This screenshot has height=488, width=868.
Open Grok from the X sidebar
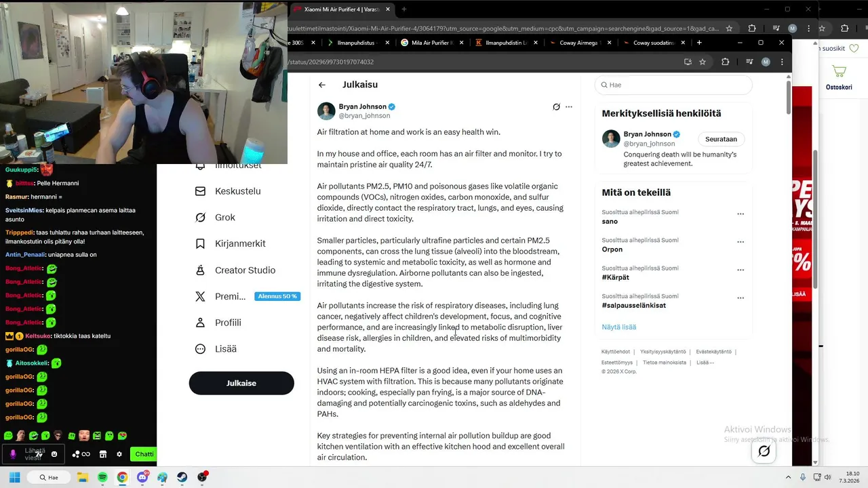pyautogui.click(x=215, y=218)
